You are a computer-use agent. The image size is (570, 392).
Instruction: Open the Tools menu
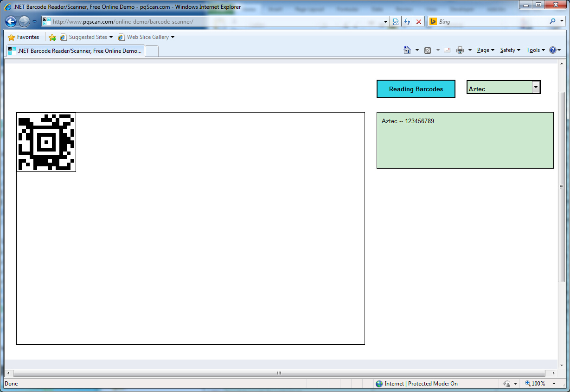click(536, 50)
